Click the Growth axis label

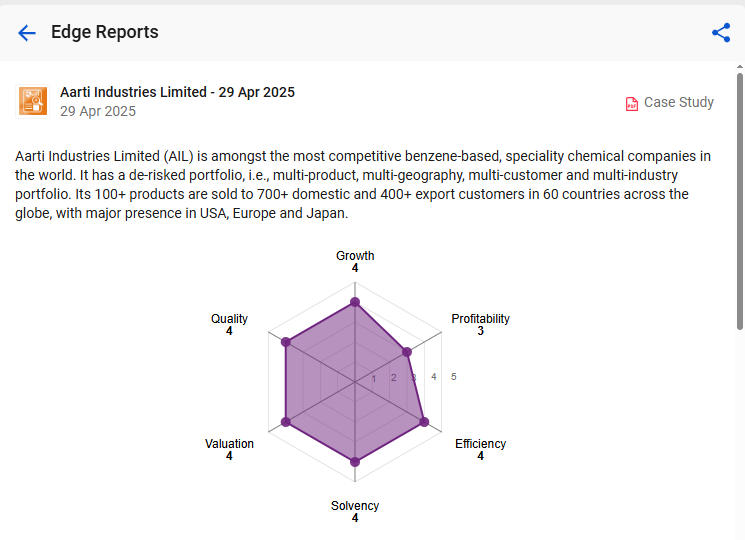coord(355,256)
